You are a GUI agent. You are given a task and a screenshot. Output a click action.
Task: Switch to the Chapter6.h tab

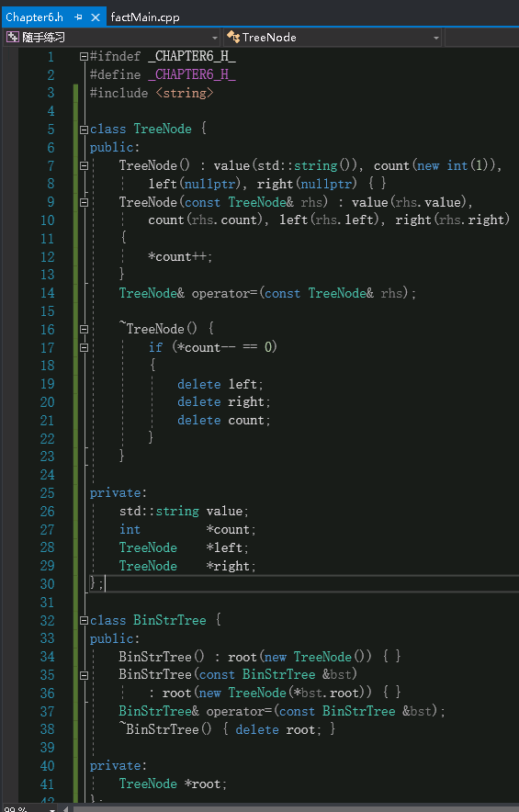click(34, 17)
